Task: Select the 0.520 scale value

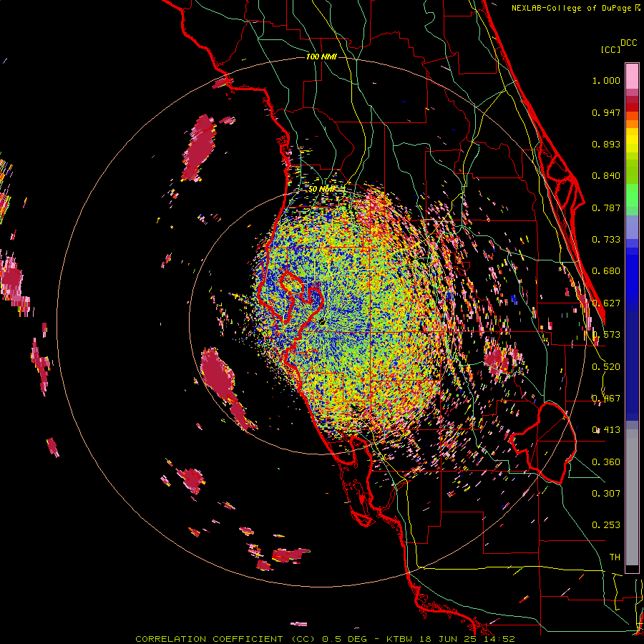Action: 606,367
